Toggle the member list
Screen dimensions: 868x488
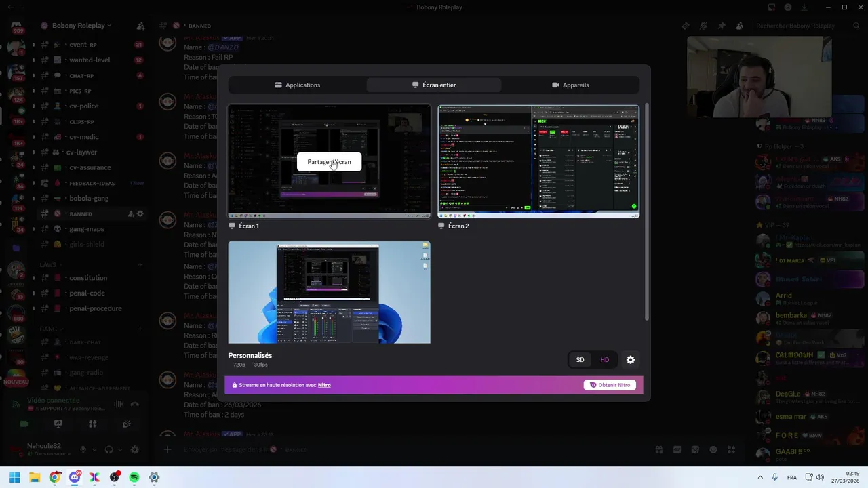(x=739, y=26)
